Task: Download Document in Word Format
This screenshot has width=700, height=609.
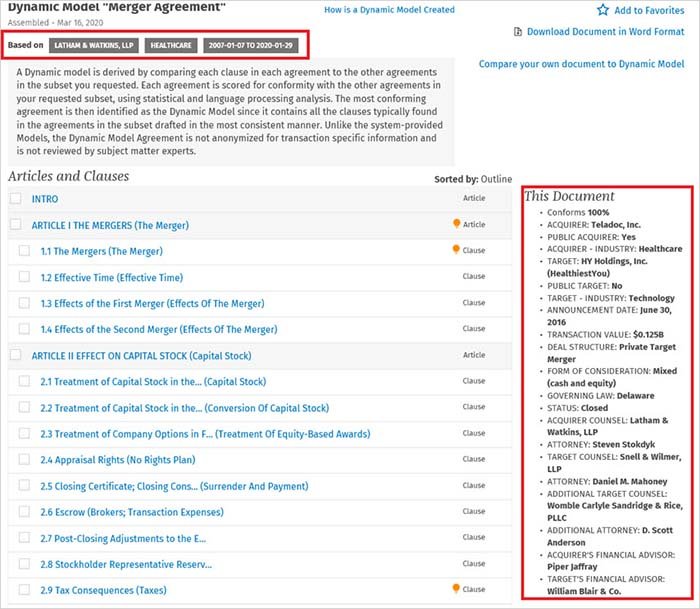Action: (606, 32)
